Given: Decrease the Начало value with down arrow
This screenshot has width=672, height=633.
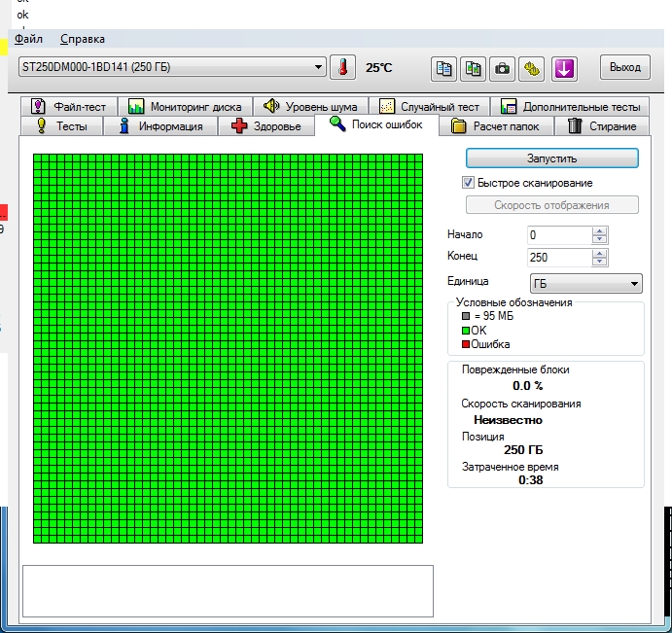Looking at the screenshot, I should click(600, 239).
